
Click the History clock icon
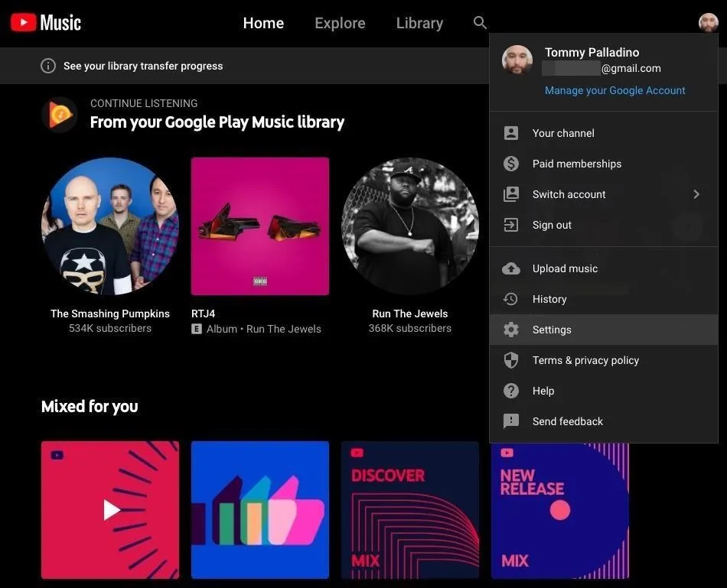[x=511, y=299]
